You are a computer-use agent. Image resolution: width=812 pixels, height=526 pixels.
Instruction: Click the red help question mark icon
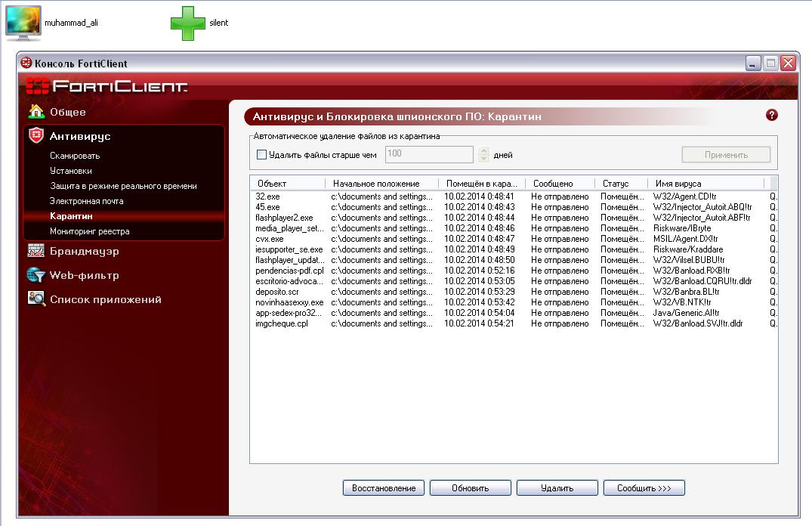772,115
